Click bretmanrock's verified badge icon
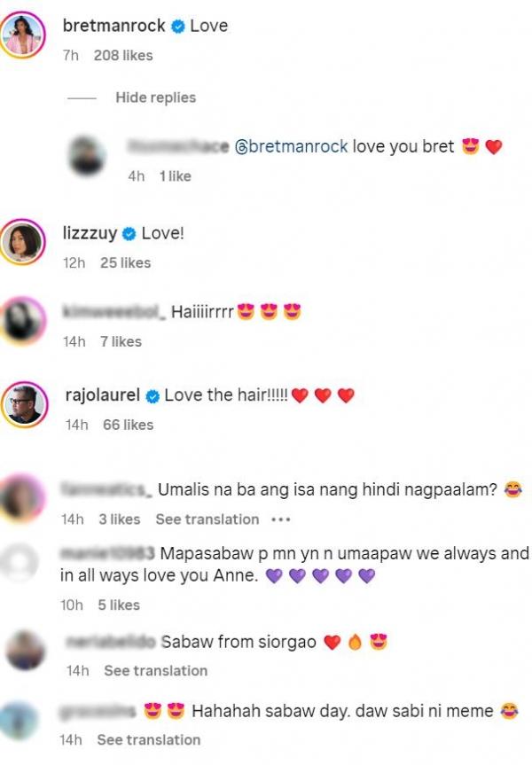 tap(178, 27)
